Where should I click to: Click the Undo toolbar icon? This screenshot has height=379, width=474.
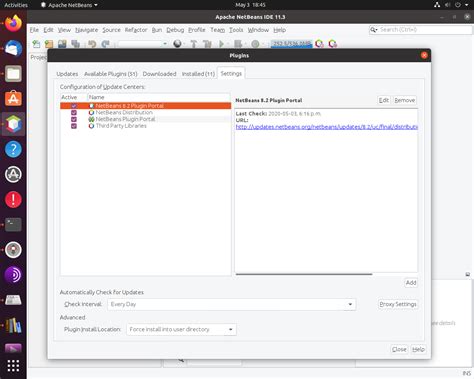click(92, 44)
